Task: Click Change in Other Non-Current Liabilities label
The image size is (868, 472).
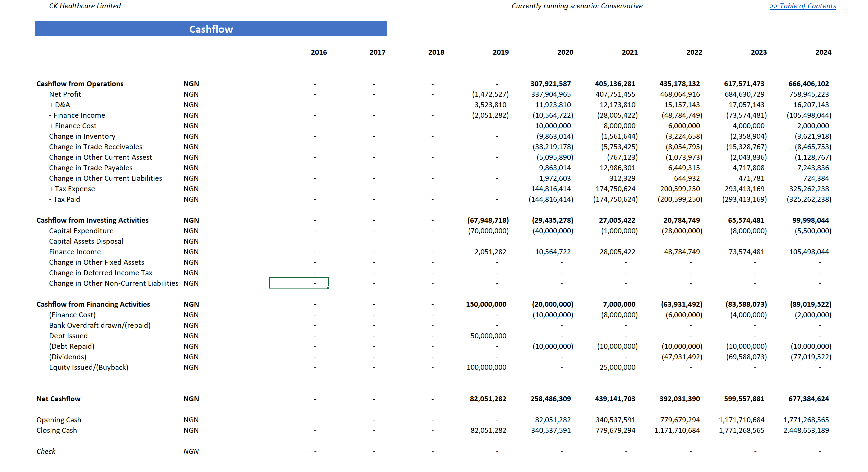Action: (114, 283)
